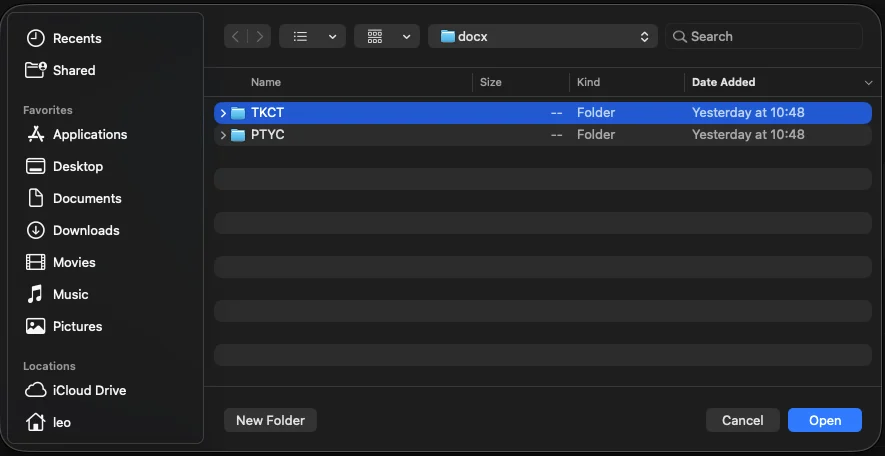Cancel the file dialog

click(743, 420)
